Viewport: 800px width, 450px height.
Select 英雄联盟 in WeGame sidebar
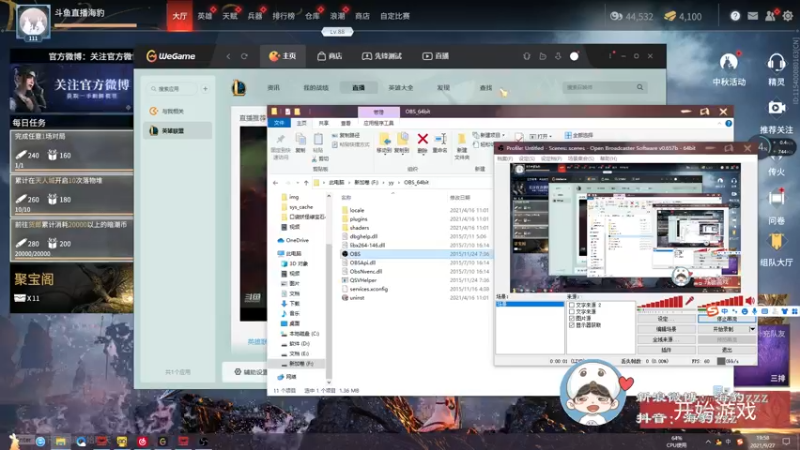click(178, 131)
